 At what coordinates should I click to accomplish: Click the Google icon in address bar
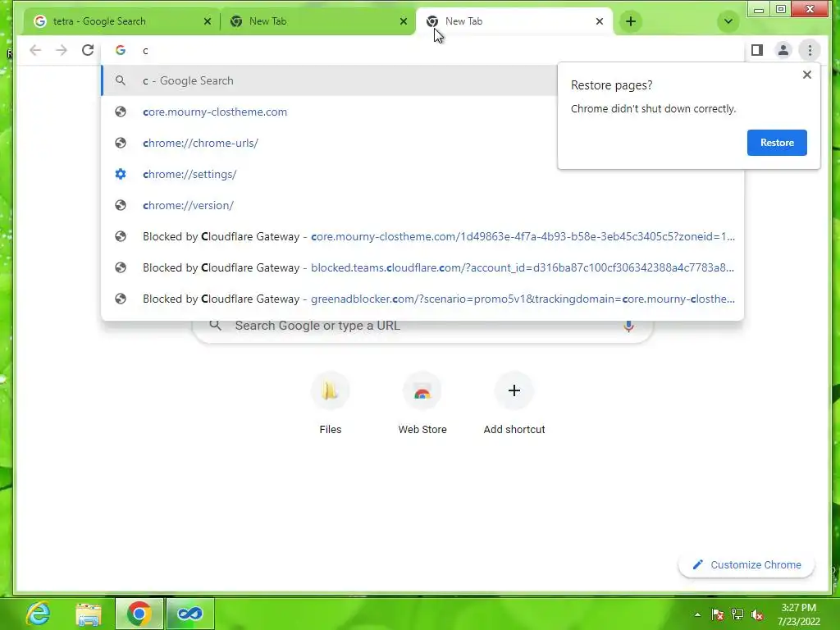pyautogui.click(x=121, y=50)
